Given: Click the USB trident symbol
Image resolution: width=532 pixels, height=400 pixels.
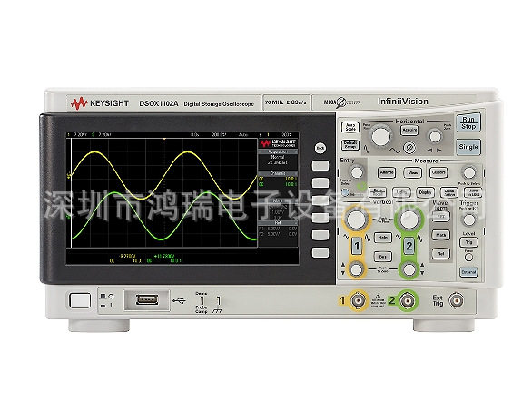Looking at the screenshot, I should click(179, 300).
